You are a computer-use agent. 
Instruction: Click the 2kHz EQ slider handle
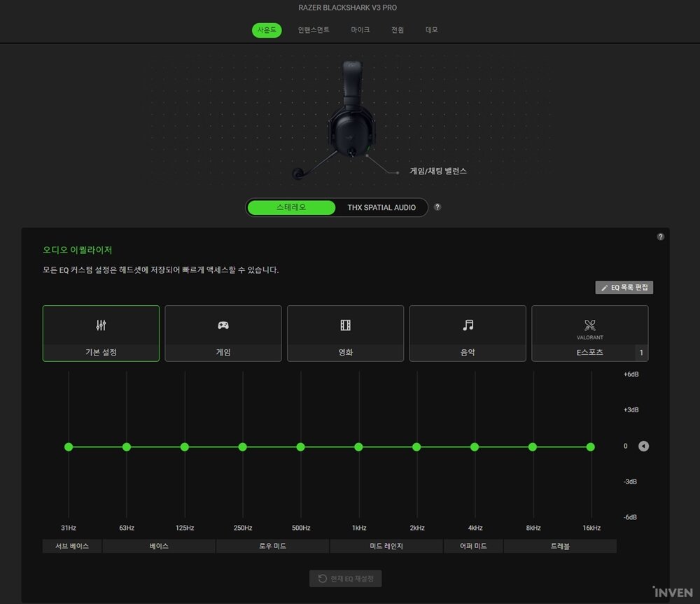(x=416, y=447)
